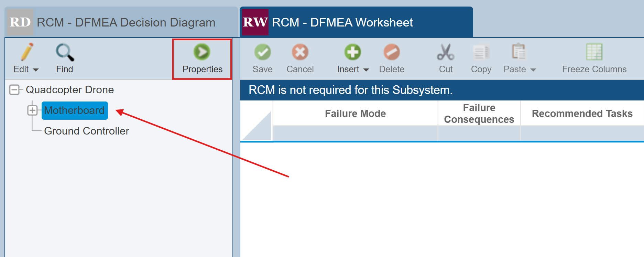Click the Failure Mode column header

tap(355, 114)
